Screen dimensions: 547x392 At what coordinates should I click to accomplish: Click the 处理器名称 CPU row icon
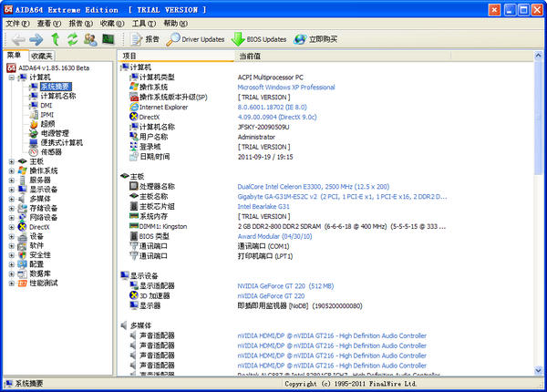[x=134, y=186]
